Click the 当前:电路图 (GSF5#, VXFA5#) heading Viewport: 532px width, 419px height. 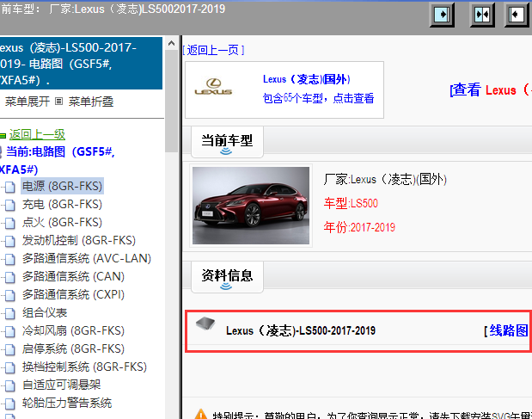point(58,160)
